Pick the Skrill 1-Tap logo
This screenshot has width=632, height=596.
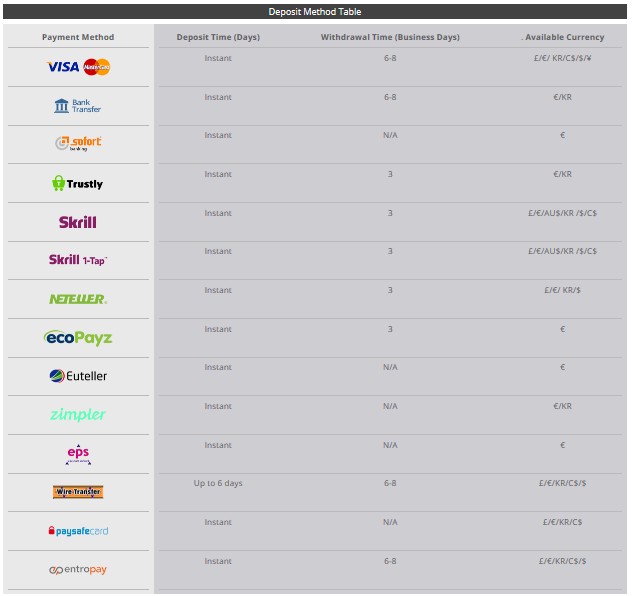pos(78,260)
